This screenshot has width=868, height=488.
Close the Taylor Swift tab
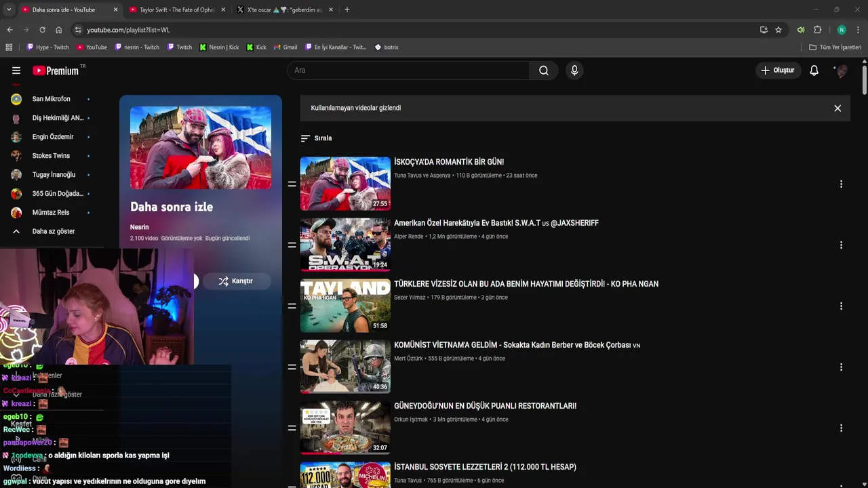(223, 9)
